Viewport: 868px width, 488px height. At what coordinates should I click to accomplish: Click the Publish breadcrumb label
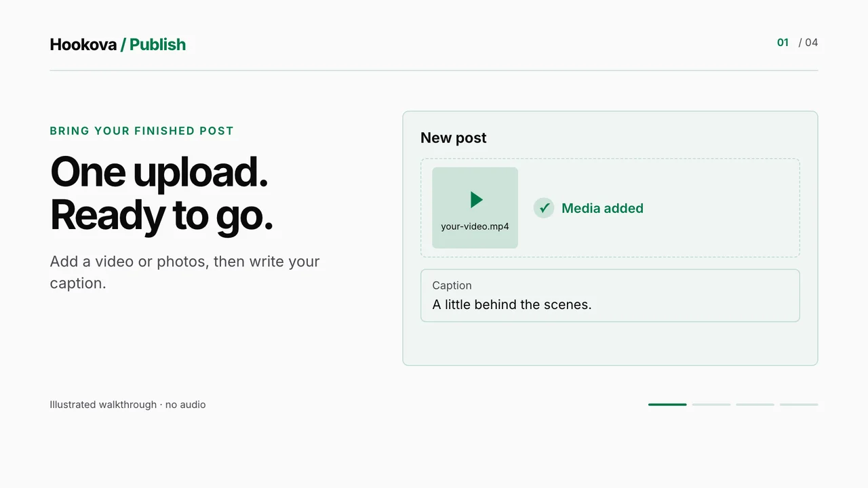coord(157,45)
